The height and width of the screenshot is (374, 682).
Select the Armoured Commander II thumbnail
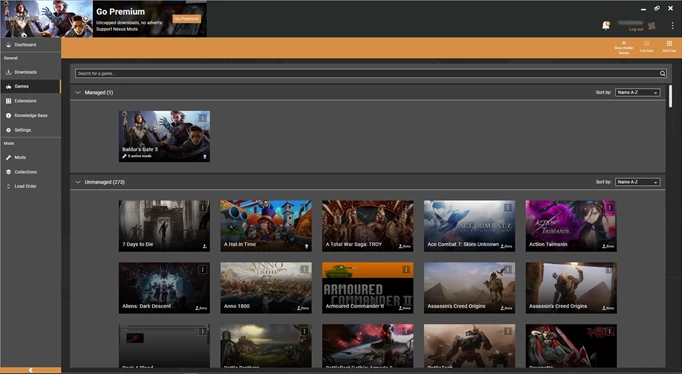pos(368,287)
